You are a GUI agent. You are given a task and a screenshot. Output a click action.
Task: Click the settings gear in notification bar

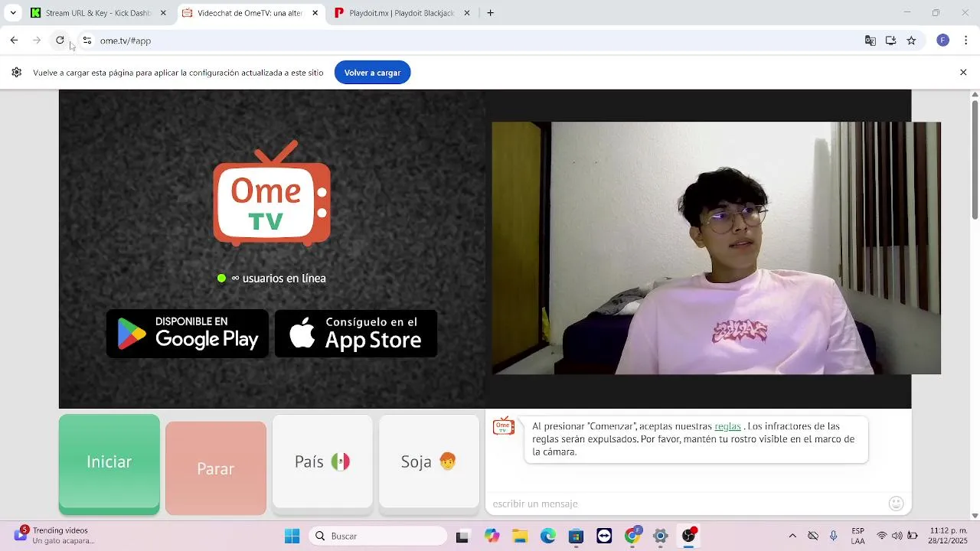click(16, 73)
